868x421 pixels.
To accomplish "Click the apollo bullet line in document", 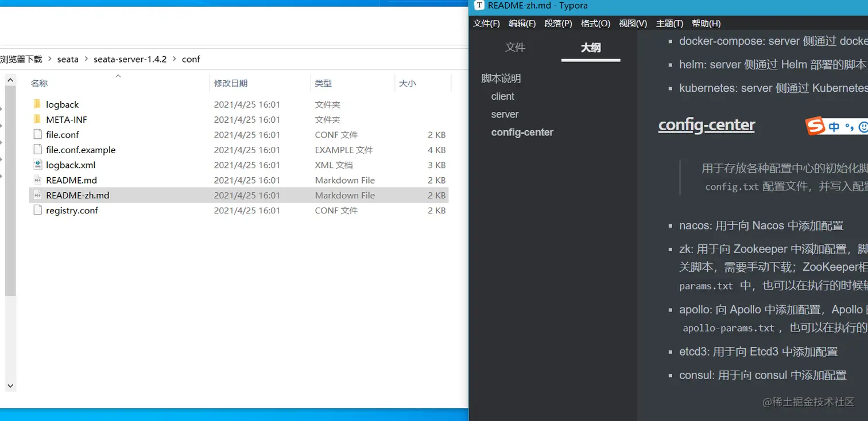I will pos(773,318).
